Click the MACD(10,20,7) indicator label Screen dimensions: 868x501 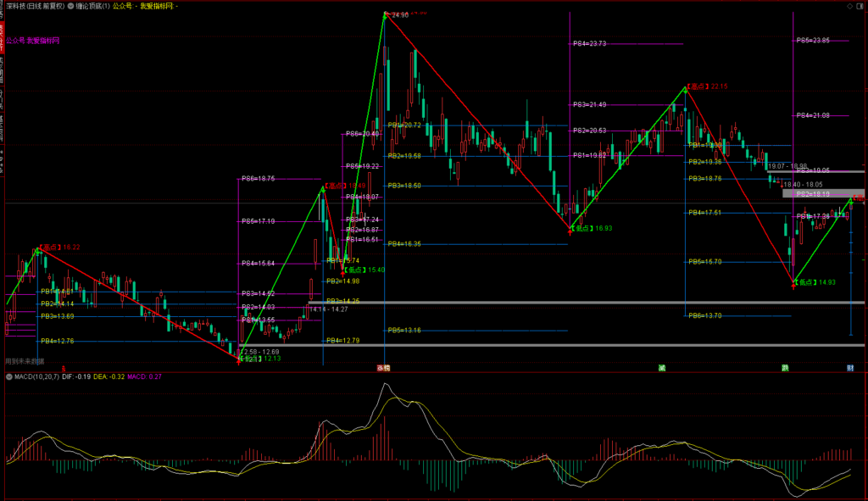click(37, 377)
